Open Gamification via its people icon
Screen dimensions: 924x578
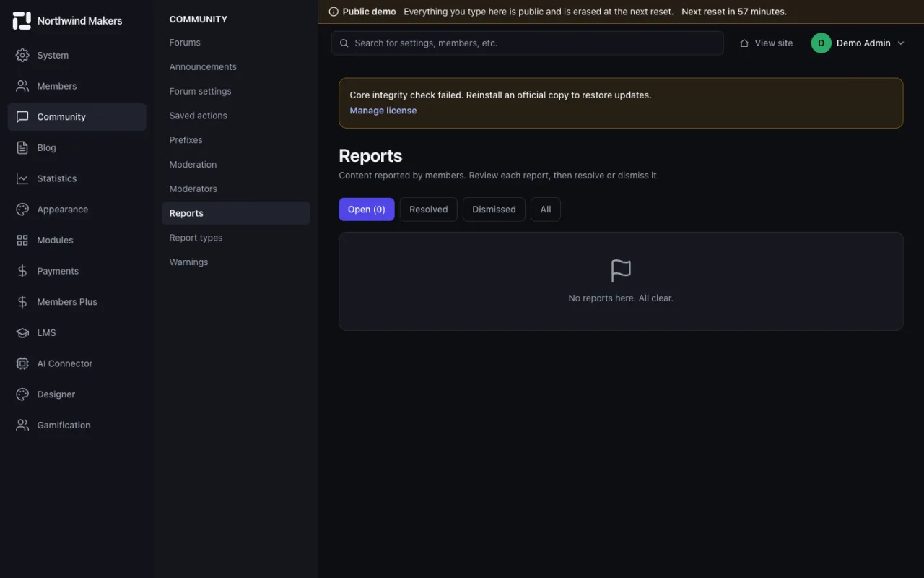(x=22, y=425)
